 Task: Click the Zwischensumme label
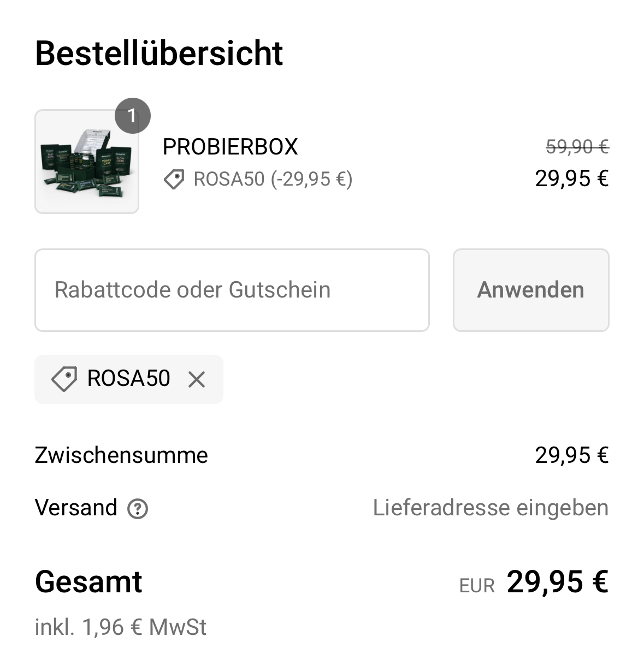121,455
